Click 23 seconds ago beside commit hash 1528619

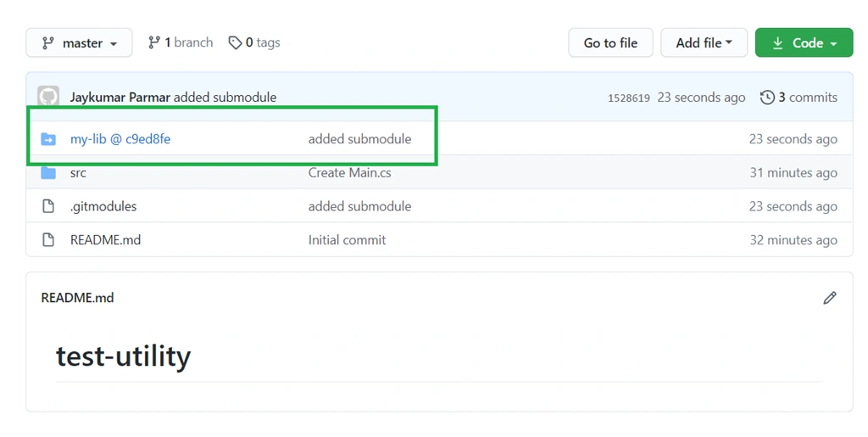coord(701,98)
